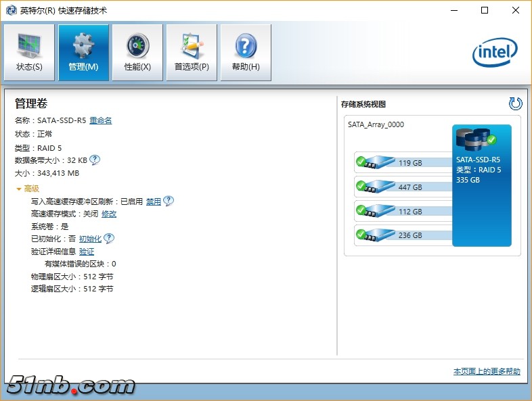This screenshot has width=532, height=401.
Task: Click the Intel logo
Action: (x=495, y=52)
